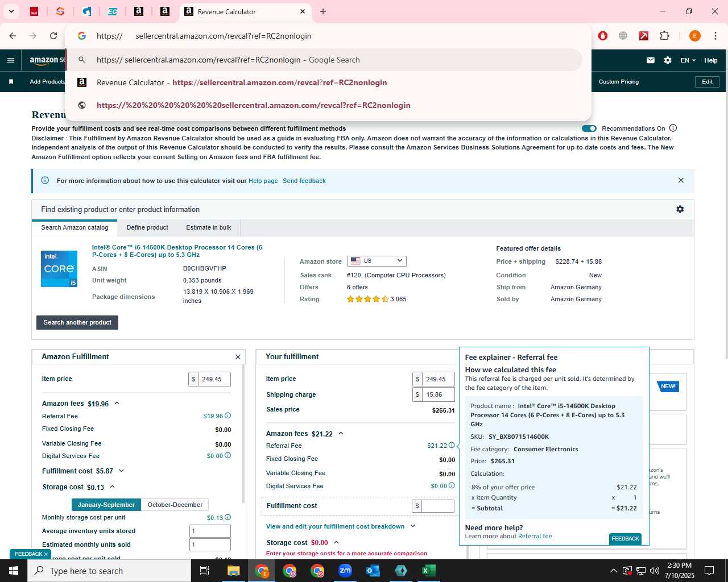Expand View and edit fulfillment cost breakdown

(341, 526)
